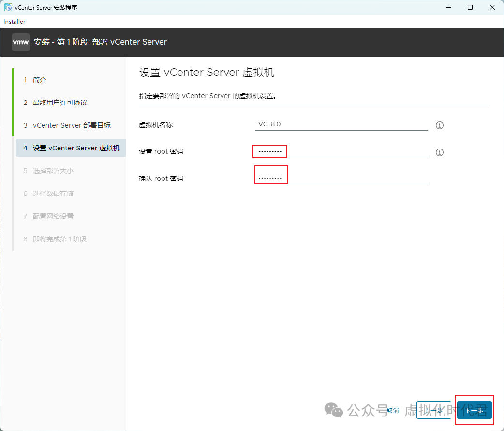The width and height of the screenshot is (504, 431).
Task: Click the 上一步 back button
Action: [433, 410]
